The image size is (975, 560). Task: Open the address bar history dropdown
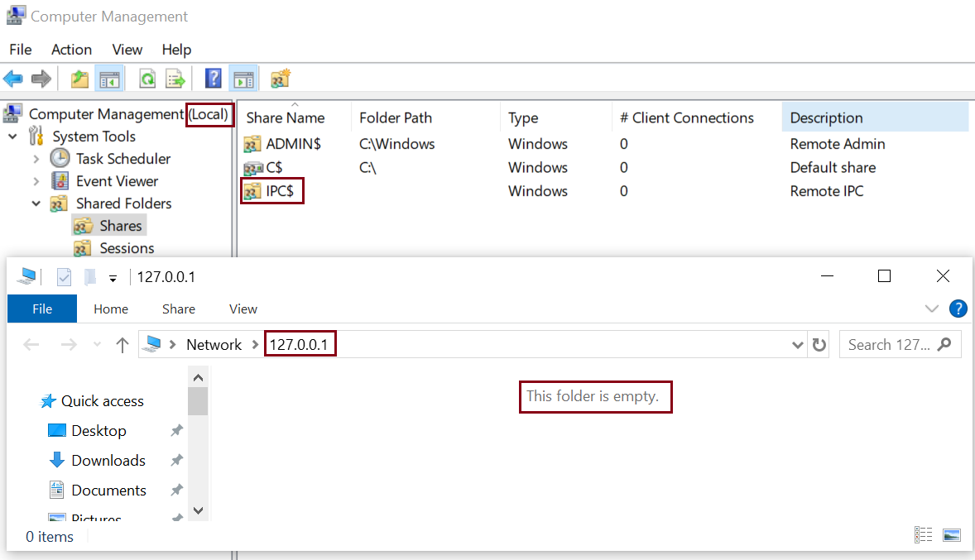[796, 344]
